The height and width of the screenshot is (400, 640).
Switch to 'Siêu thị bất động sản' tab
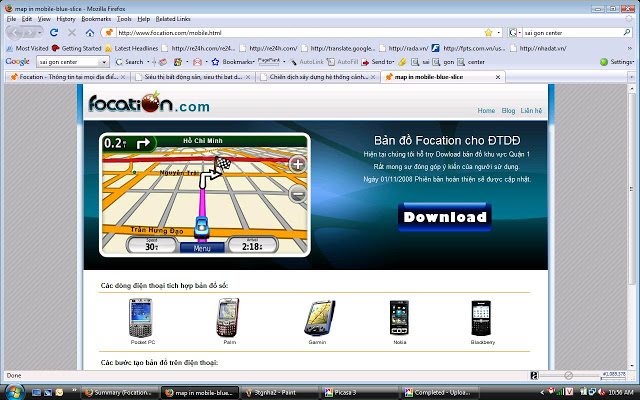click(x=193, y=77)
